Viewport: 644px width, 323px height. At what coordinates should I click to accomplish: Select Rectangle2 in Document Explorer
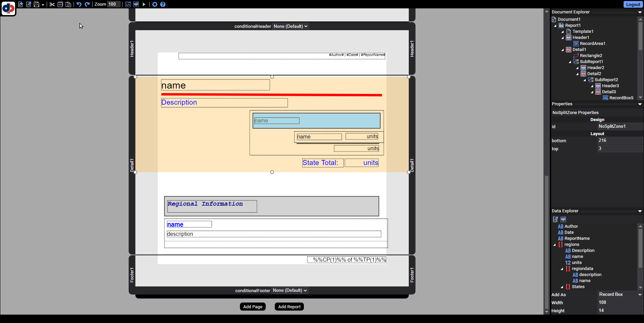coord(591,56)
